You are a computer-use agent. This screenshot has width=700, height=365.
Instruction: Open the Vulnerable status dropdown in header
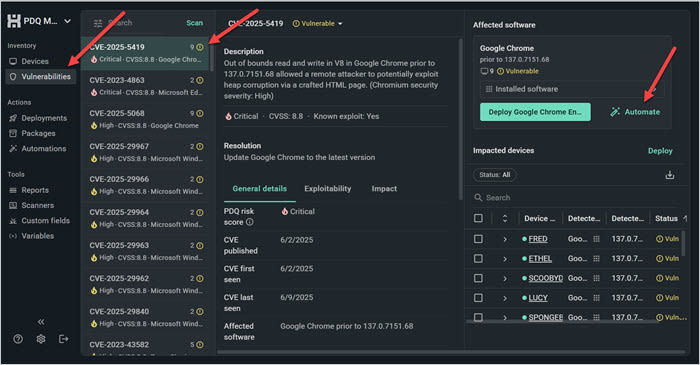click(x=317, y=23)
